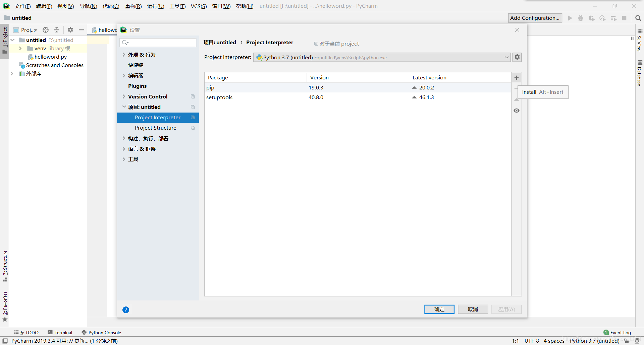Select the pip package row
Image resolution: width=644 pixels, height=345 pixels.
click(x=358, y=87)
